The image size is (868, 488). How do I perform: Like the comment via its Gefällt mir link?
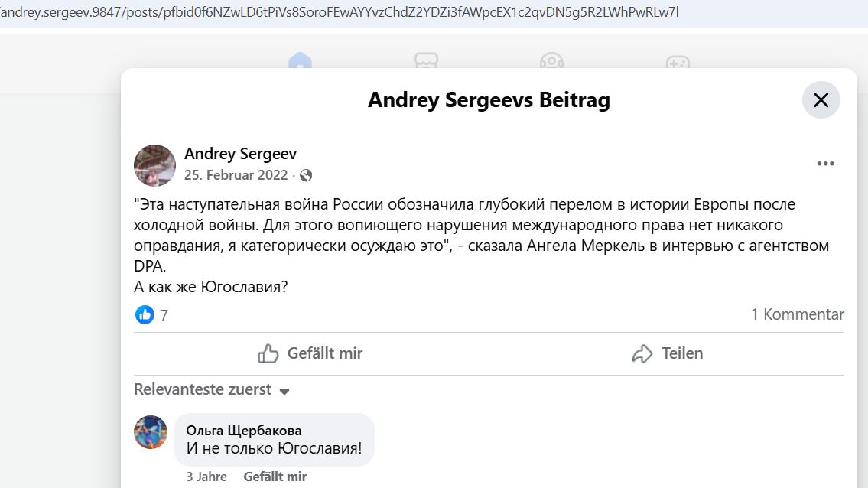tap(275, 477)
